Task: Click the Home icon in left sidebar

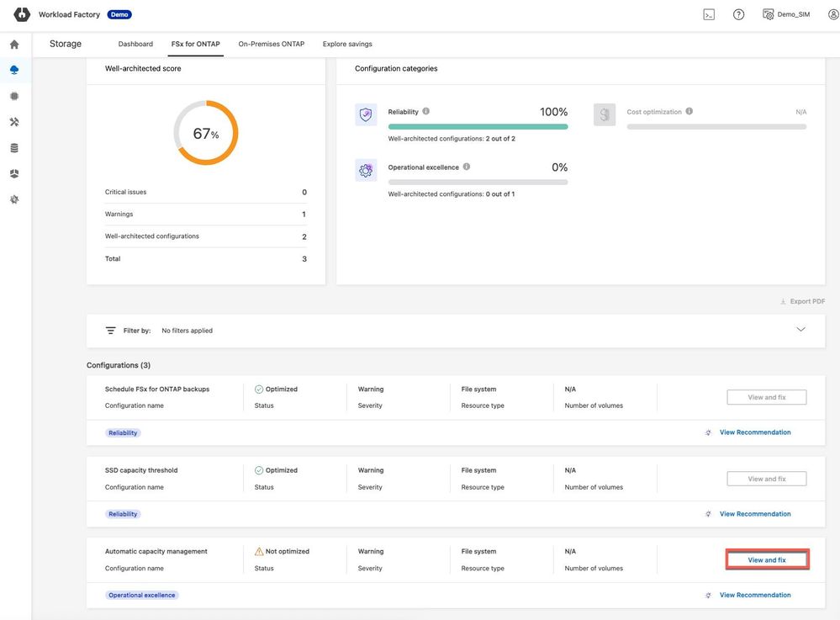Action: point(14,45)
